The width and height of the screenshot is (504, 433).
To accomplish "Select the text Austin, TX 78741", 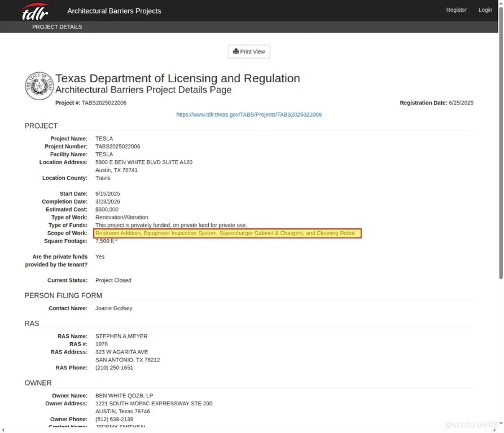I will 116,170.
